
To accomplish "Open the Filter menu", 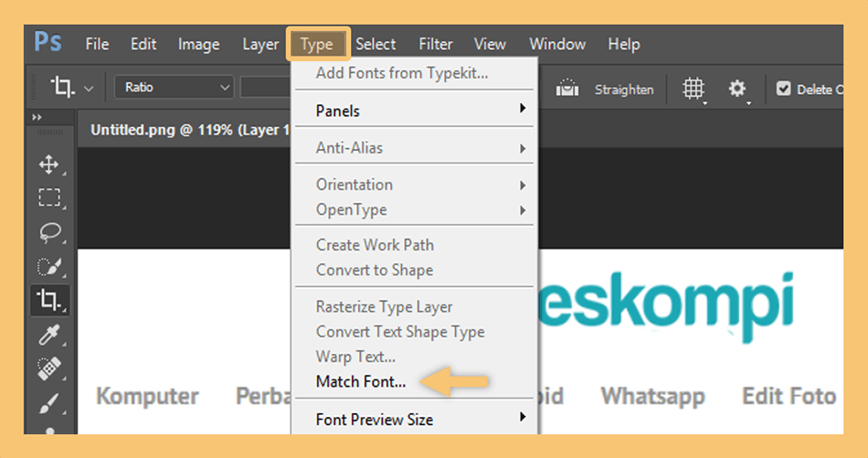I will click(x=436, y=44).
